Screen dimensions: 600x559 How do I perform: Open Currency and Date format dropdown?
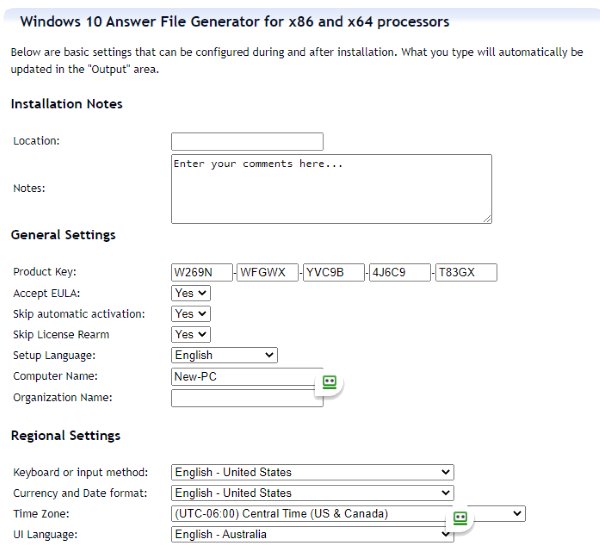[x=312, y=493]
